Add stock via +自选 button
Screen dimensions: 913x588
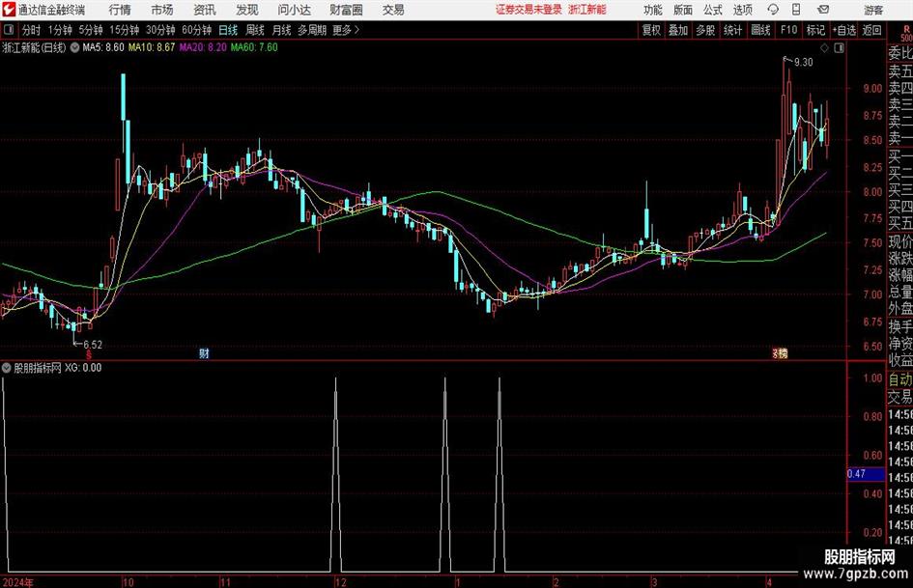[x=843, y=30]
